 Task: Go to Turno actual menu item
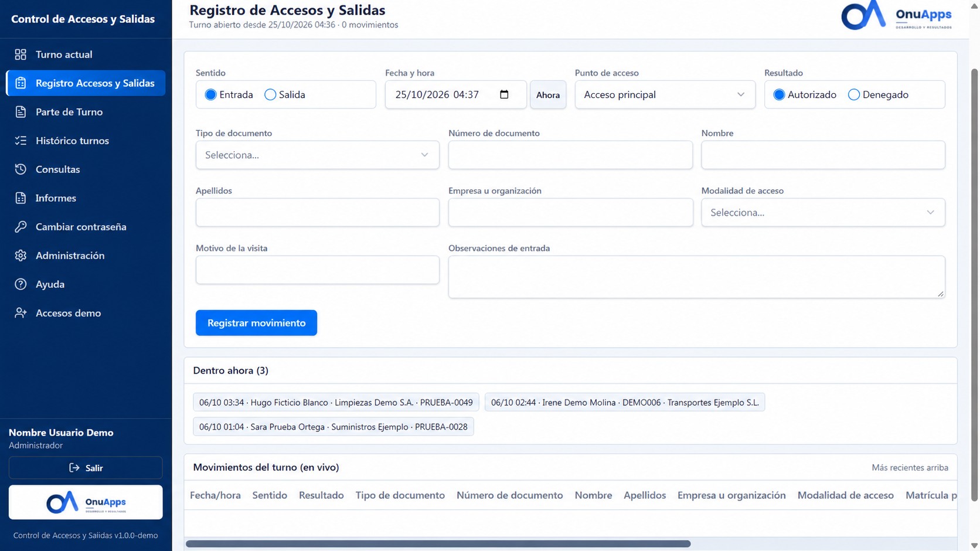(86, 55)
